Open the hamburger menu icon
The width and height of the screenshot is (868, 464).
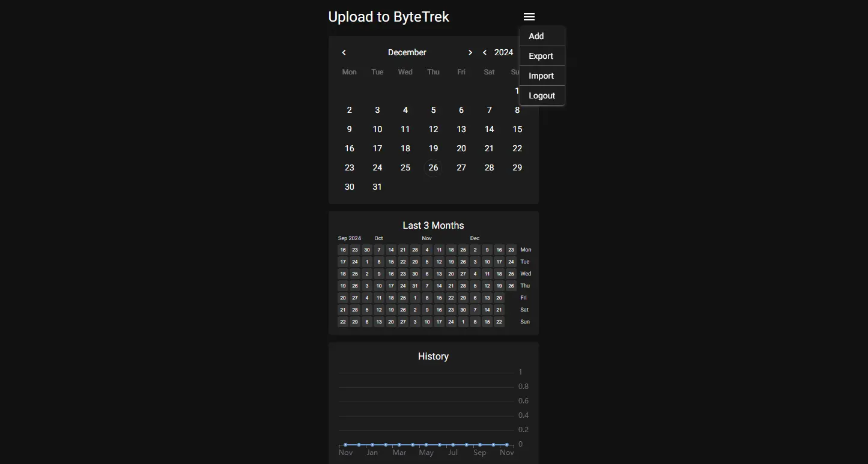click(x=529, y=17)
